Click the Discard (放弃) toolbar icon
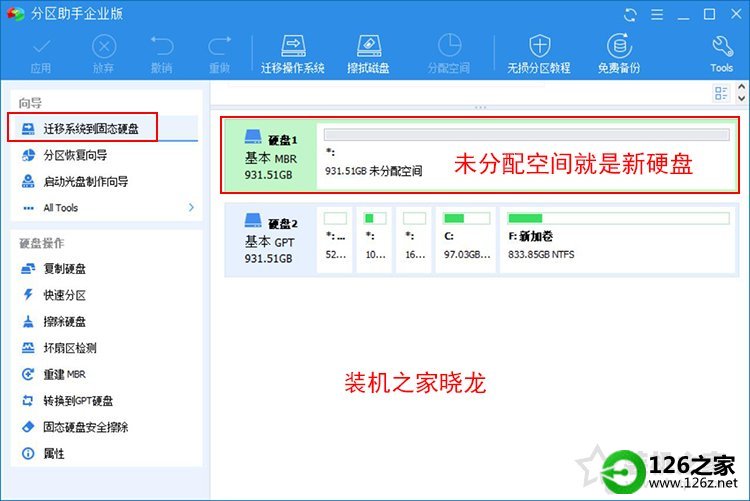Screen dimensions: 750x501 104,47
